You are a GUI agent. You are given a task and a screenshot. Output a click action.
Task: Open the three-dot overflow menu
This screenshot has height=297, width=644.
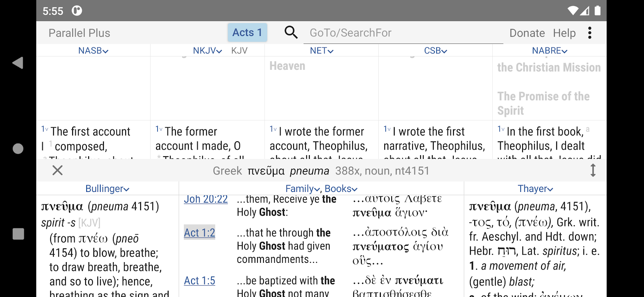589,33
